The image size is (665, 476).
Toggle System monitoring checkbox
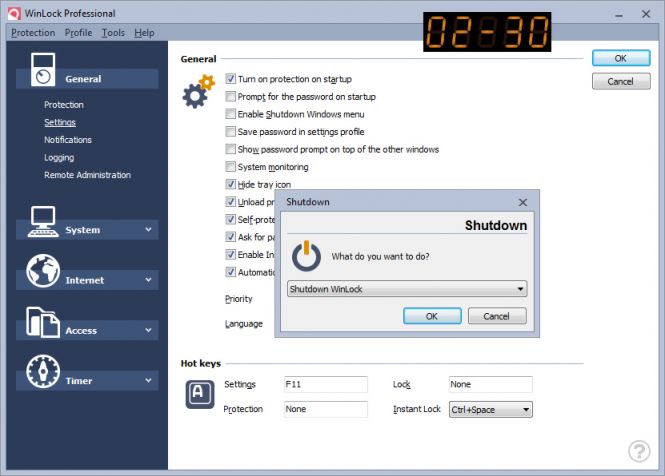click(230, 167)
